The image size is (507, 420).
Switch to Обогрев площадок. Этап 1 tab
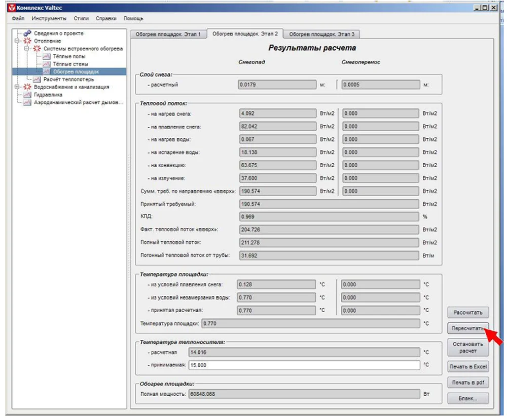click(168, 34)
